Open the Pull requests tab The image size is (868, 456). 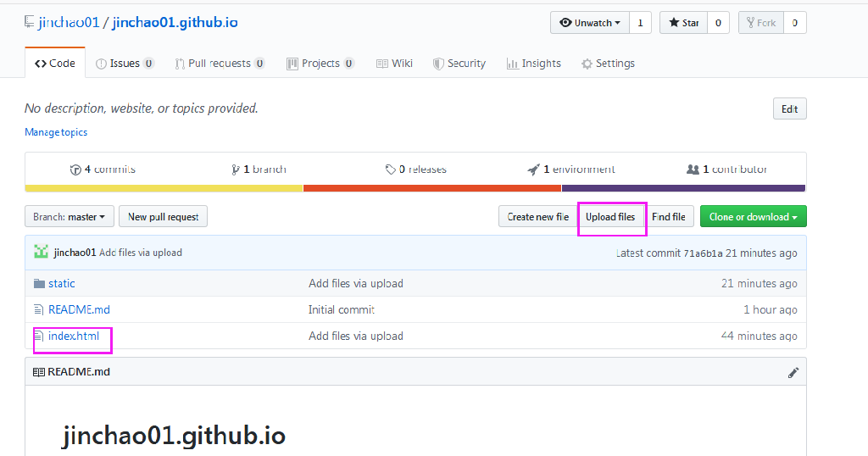click(x=220, y=63)
